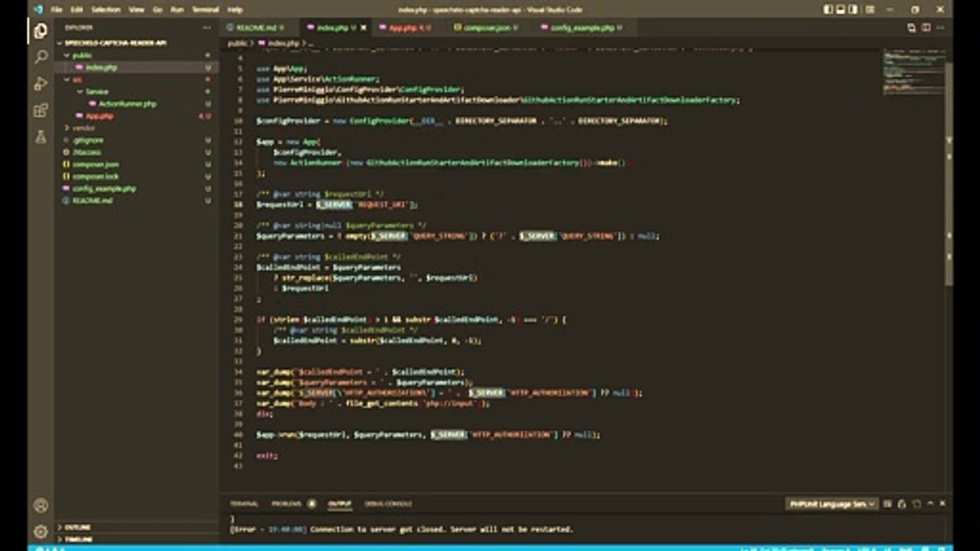The height and width of the screenshot is (551, 980).
Task: Open the Edit menu
Action: point(77,10)
